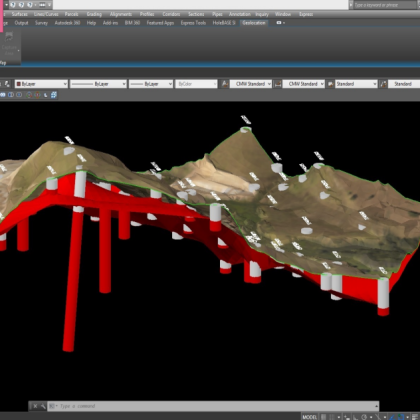Open the Sections menu

point(196,14)
